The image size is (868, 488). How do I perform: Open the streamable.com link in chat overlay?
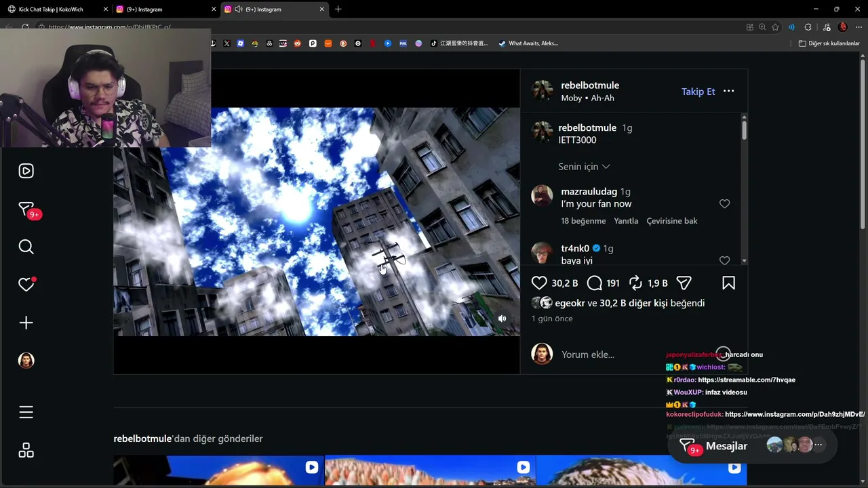pos(747,380)
